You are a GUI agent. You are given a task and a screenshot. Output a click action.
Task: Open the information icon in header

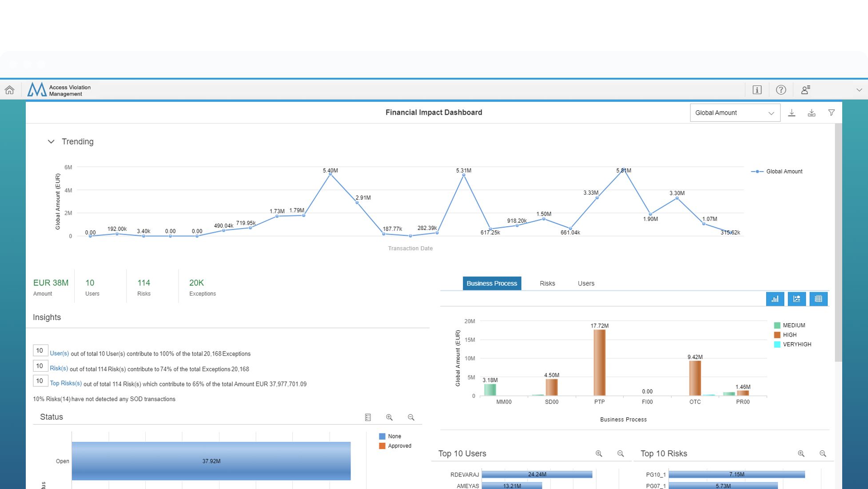757,90
